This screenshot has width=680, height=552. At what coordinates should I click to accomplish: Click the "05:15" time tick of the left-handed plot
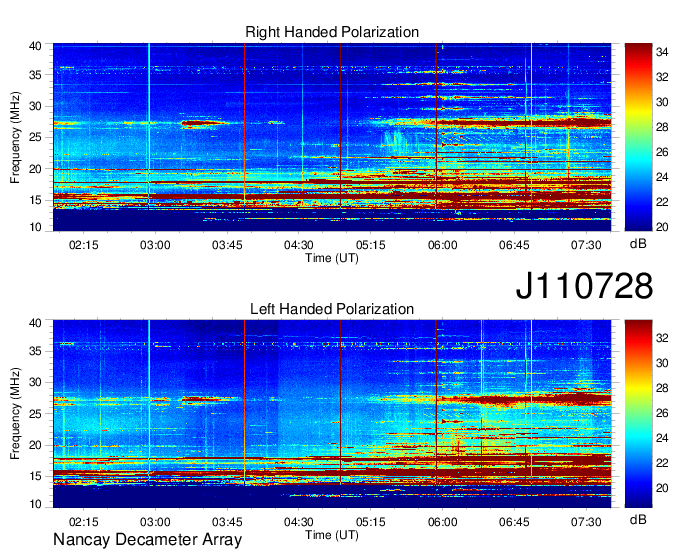pyautogui.click(x=371, y=522)
